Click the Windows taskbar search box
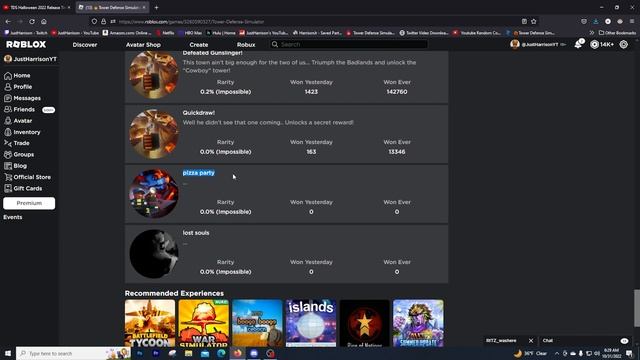This screenshot has height=360, width=640. click(x=73, y=353)
